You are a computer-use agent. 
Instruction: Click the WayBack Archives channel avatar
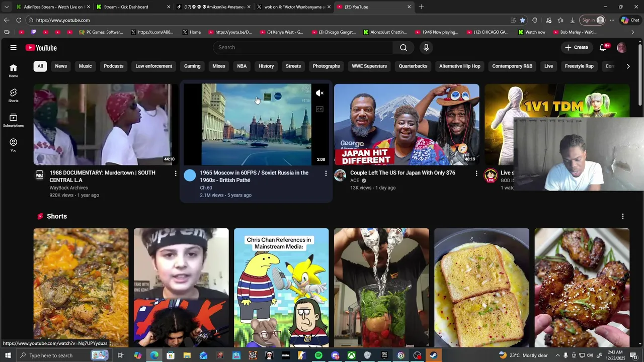pos(39,175)
